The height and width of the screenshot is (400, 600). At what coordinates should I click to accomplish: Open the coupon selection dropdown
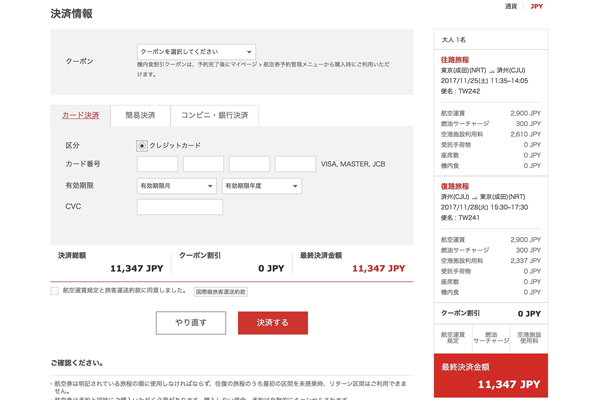click(x=196, y=52)
